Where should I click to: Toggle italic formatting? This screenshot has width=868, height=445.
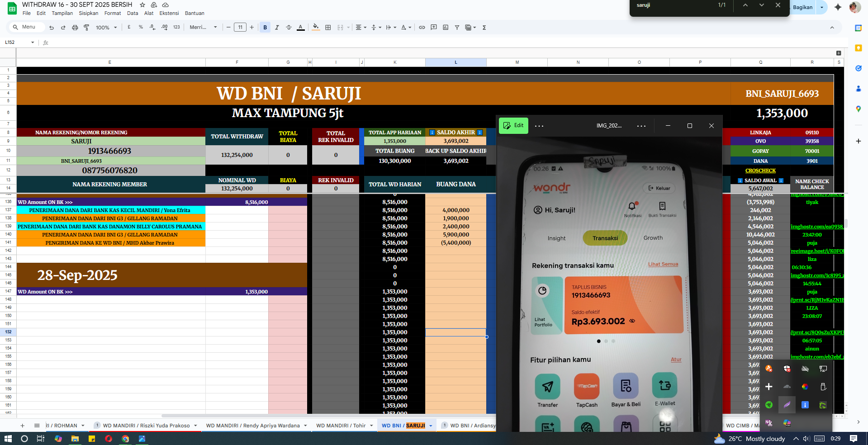pos(277,28)
